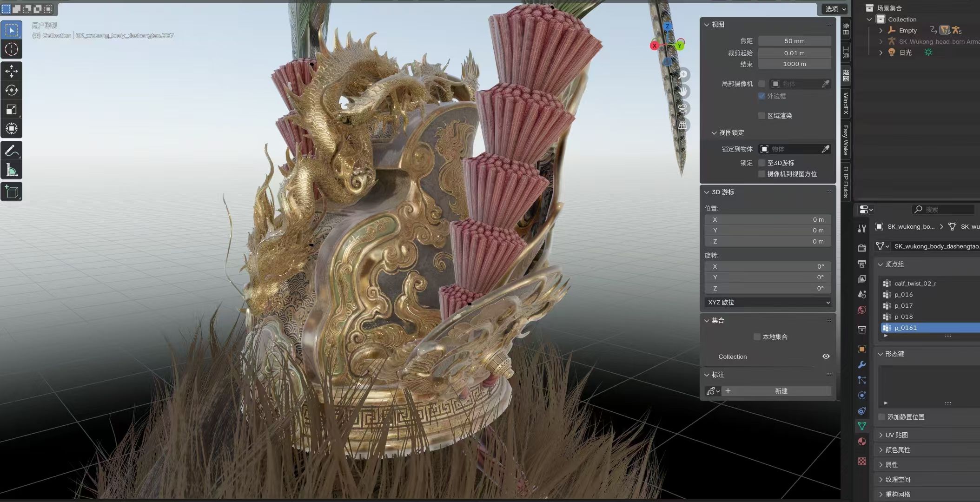The image size is (980, 502).
Task: Activate the Transform tool
Action: [12, 128]
